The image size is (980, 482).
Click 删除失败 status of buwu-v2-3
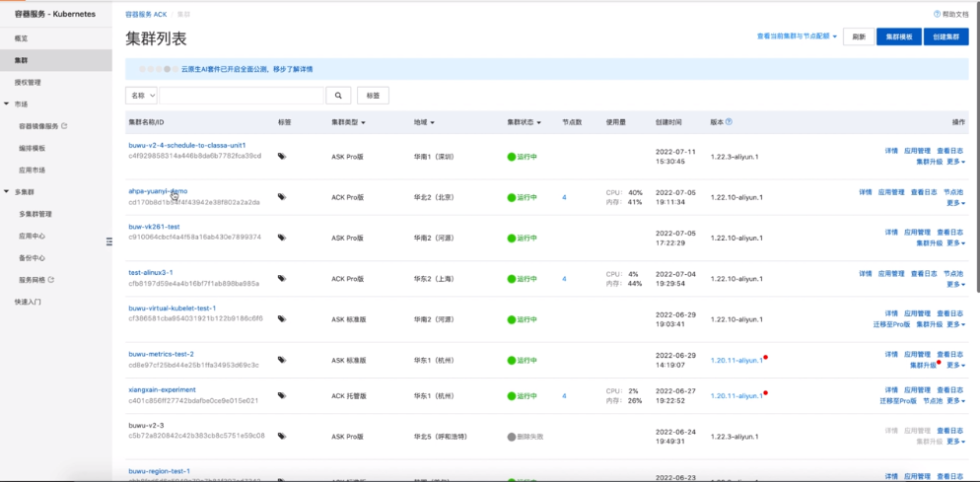(x=525, y=437)
